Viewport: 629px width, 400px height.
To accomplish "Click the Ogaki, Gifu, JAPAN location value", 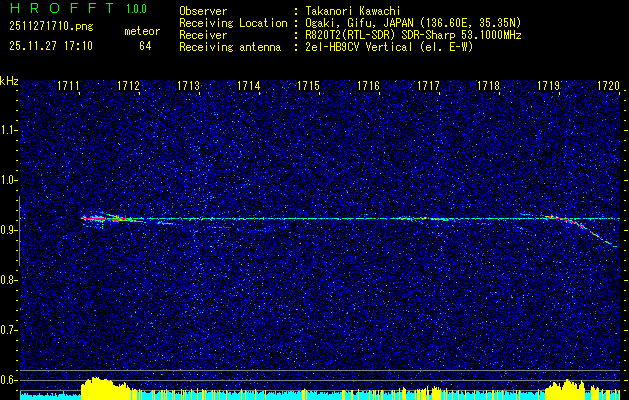I will [413, 23].
